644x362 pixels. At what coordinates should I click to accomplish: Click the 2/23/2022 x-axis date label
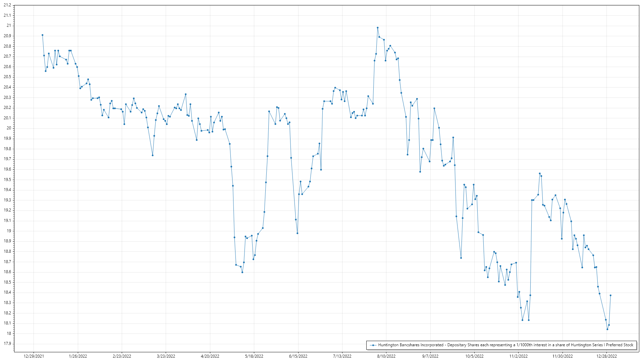tap(122, 356)
